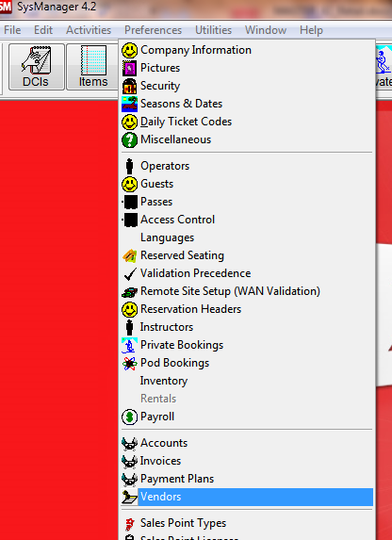Click the smiley icon beside Reservation Headers
Image resolution: width=392 pixels, height=540 pixels.
(x=129, y=310)
